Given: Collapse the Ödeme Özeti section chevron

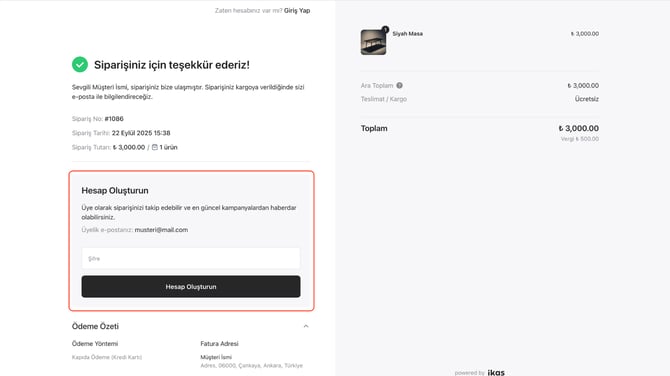Looking at the screenshot, I should tap(306, 326).
